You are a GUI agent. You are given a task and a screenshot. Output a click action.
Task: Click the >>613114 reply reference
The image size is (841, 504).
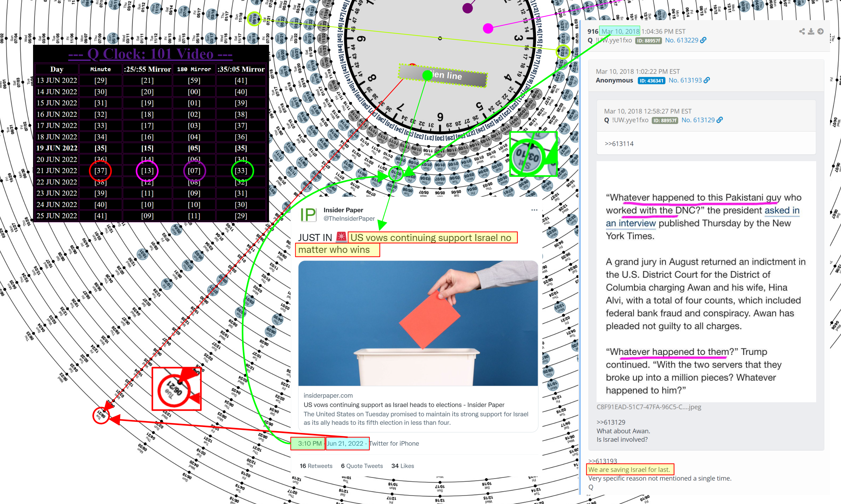619,144
